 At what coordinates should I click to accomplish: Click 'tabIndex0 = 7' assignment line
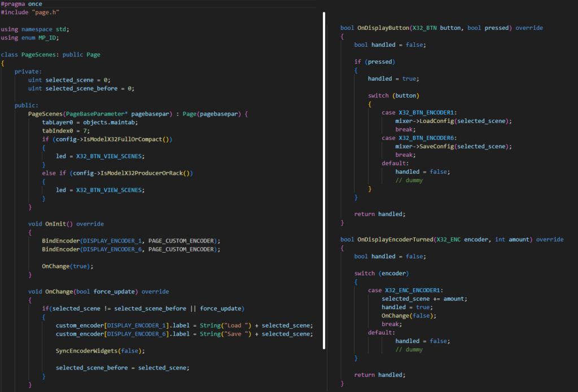click(64, 131)
